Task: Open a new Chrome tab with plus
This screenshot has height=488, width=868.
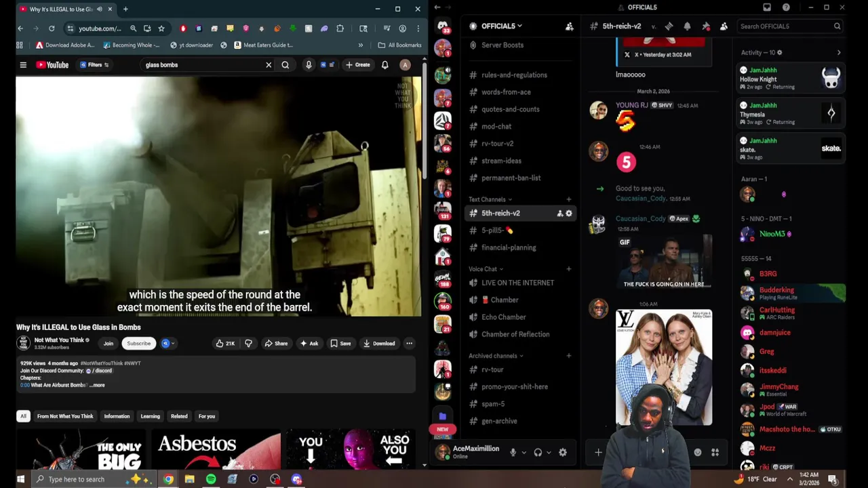Action: coord(125,9)
